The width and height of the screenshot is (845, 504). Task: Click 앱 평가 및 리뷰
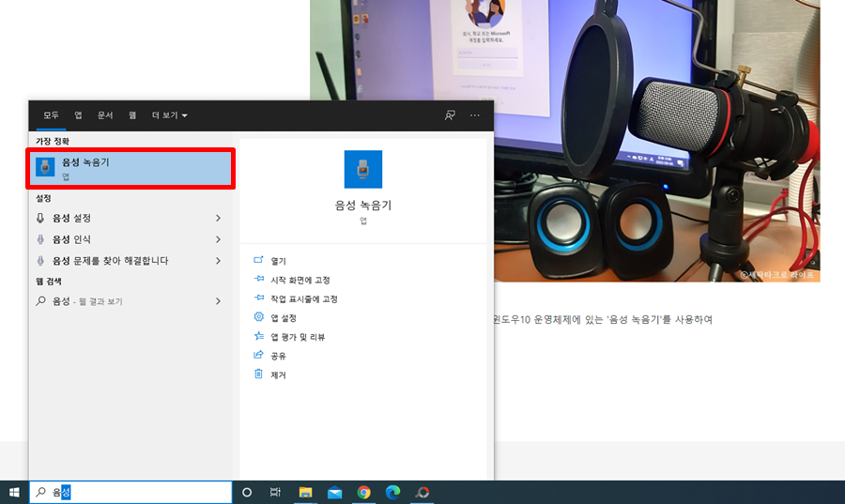(298, 337)
